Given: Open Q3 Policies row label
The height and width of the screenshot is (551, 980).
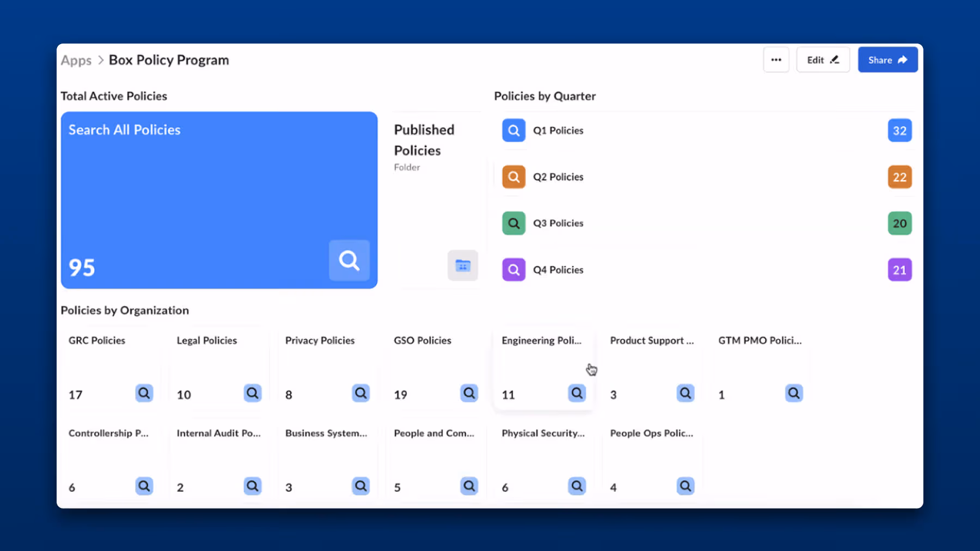Looking at the screenshot, I should (x=558, y=223).
